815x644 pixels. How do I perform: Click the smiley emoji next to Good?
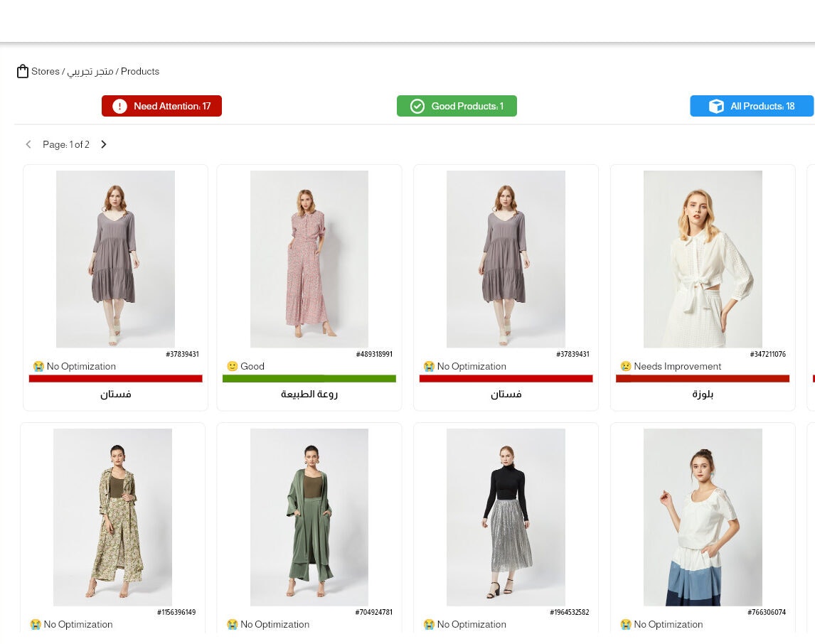click(233, 366)
